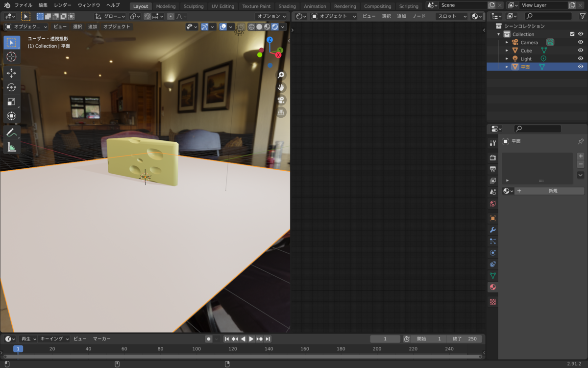Screen dimensions: 588x368
Task: Hide the Cube object in outliner
Action: click(x=581, y=51)
